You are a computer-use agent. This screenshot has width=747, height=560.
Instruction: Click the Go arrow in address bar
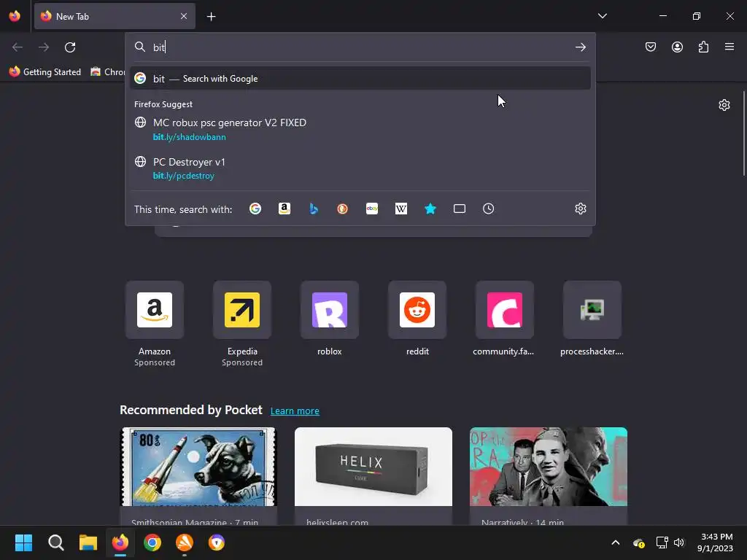click(580, 47)
